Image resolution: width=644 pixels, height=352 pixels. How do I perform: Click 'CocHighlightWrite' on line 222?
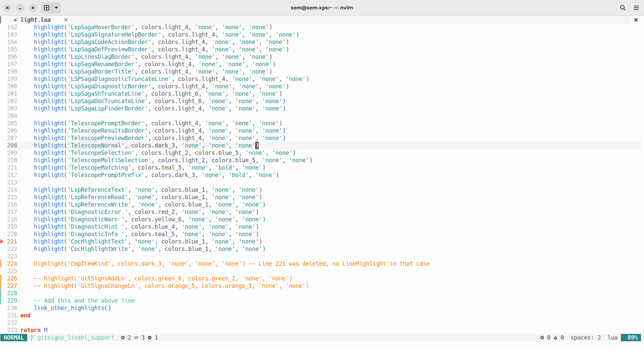pyautogui.click(x=99, y=249)
